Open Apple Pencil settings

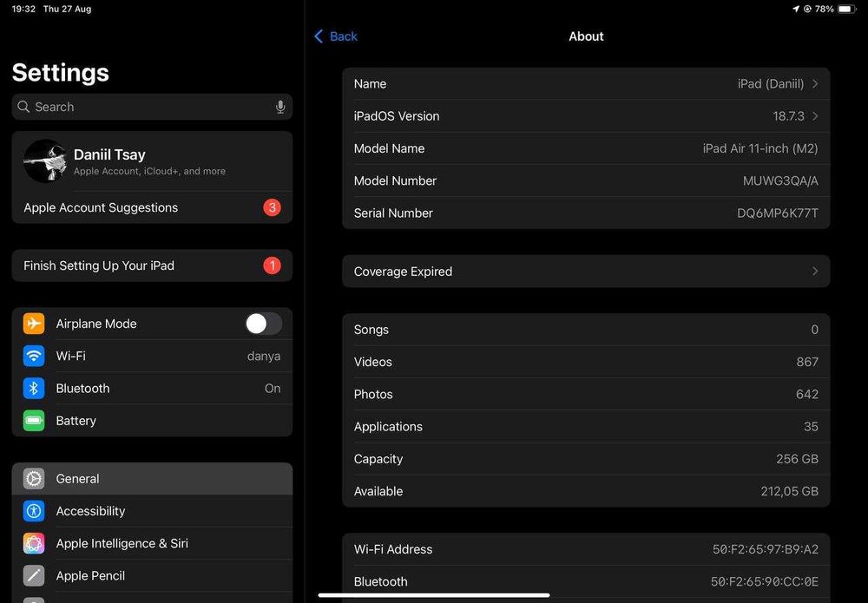(152, 576)
